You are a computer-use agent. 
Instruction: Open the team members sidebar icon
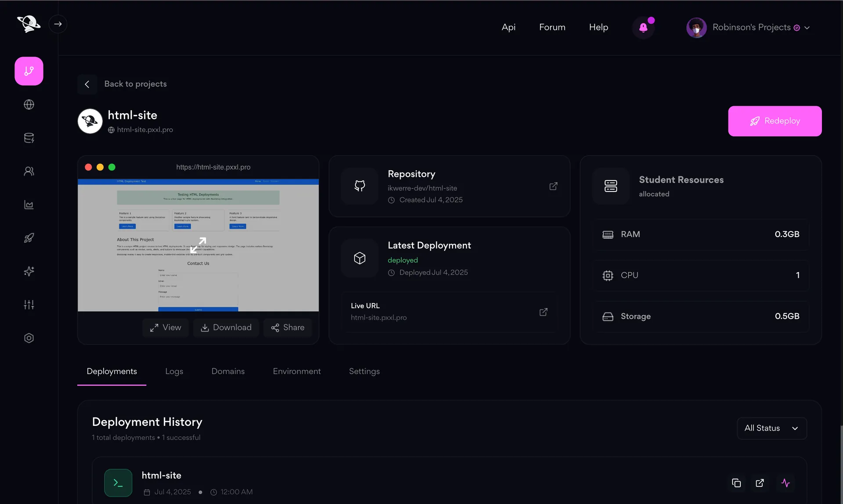29,171
